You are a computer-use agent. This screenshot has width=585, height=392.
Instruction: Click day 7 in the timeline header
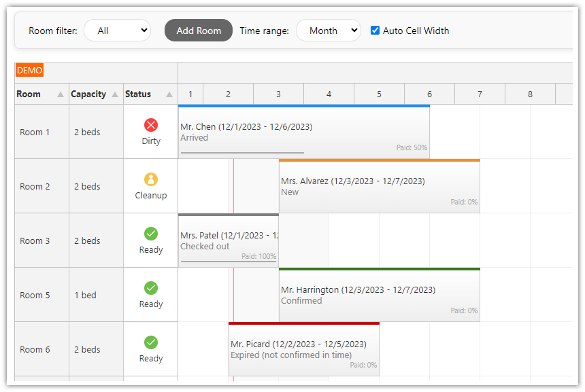click(x=480, y=94)
